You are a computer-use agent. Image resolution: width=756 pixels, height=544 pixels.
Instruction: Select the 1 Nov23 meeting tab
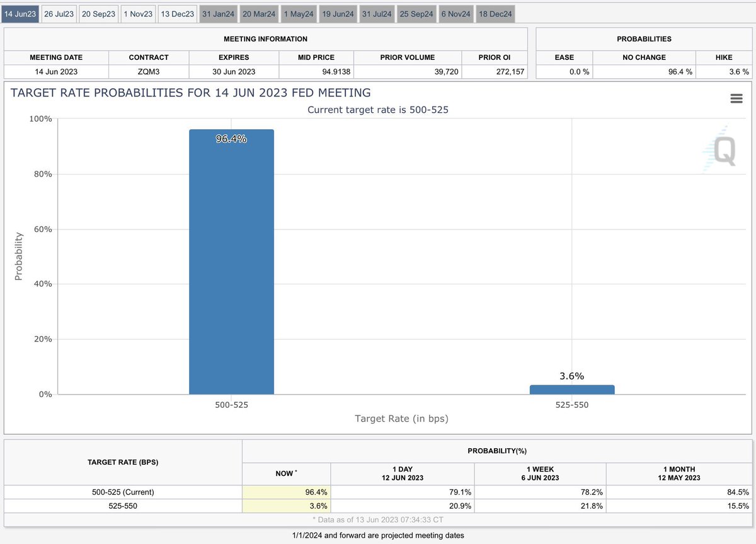click(138, 14)
